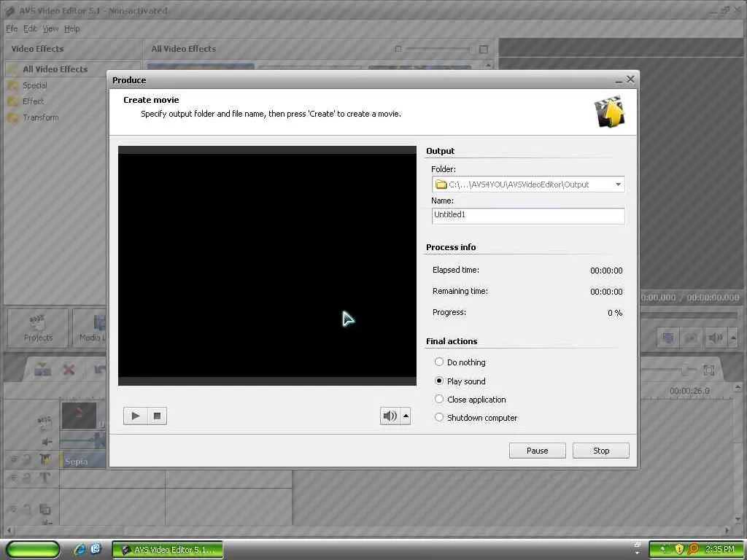This screenshot has height=560, width=747.
Task: Select the video clip thumbnail on timeline
Action: (79, 415)
